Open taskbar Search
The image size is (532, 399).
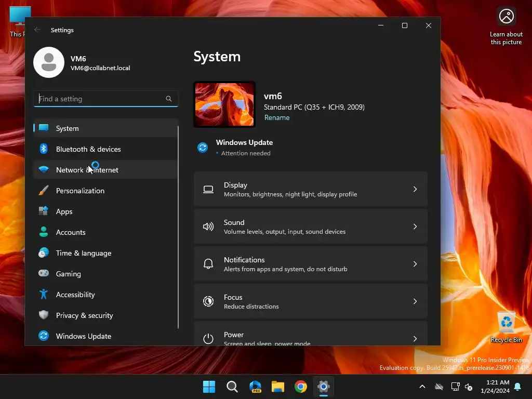click(232, 387)
